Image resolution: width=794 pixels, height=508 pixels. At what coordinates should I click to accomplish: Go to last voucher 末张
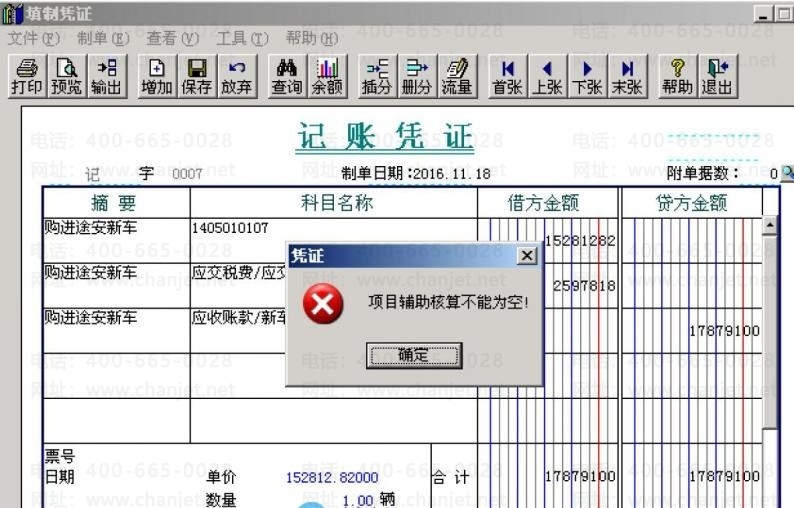point(627,76)
